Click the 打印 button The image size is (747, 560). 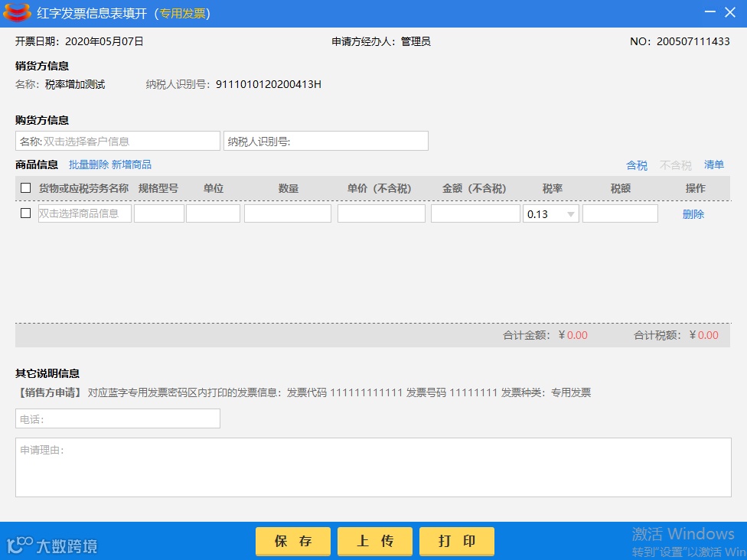tap(457, 541)
